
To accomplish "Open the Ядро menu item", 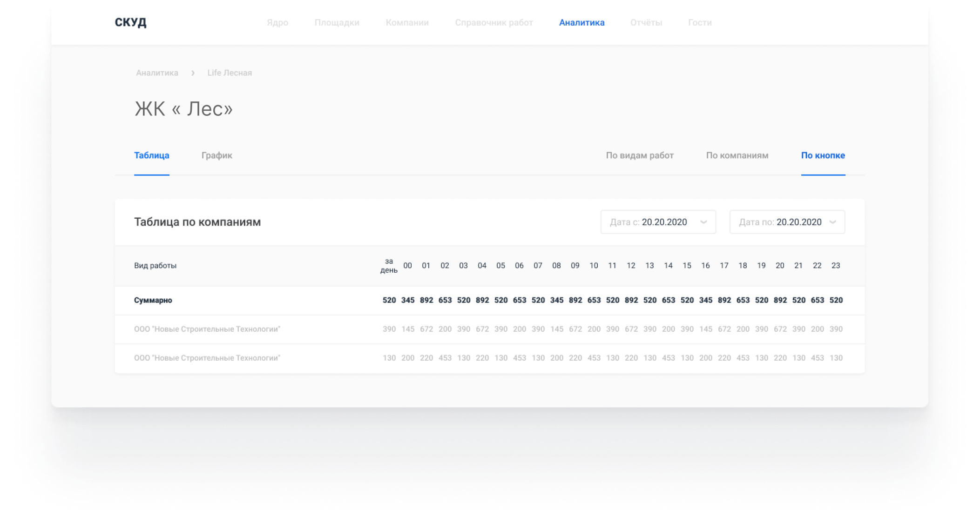I will [277, 23].
